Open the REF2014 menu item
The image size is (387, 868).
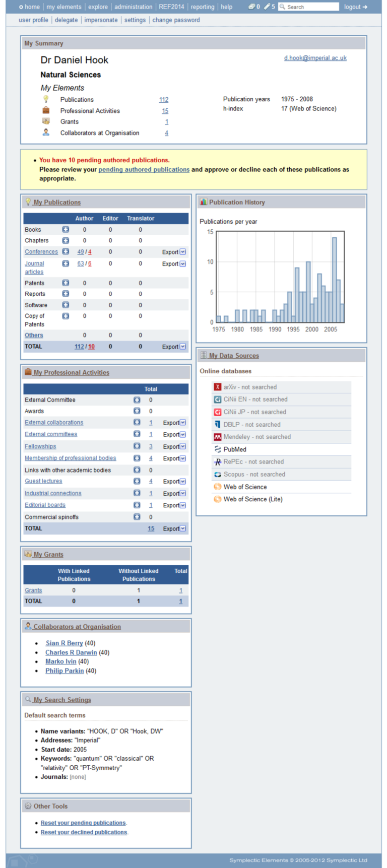click(x=171, y=7)
